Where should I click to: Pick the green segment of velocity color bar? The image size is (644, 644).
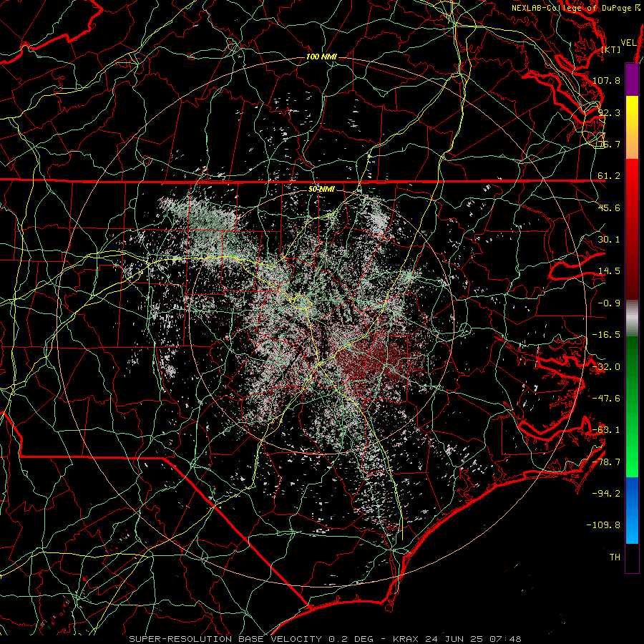[x=632, y=406]
